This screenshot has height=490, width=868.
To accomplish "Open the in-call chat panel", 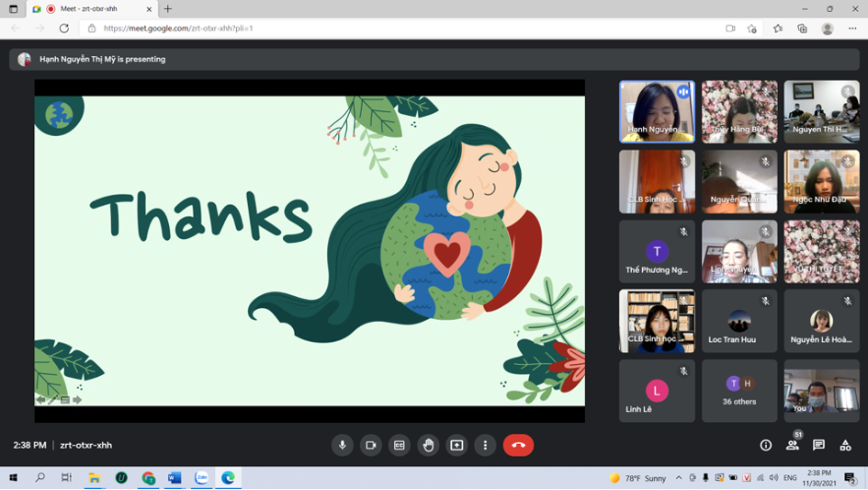I will click(818, 445).
